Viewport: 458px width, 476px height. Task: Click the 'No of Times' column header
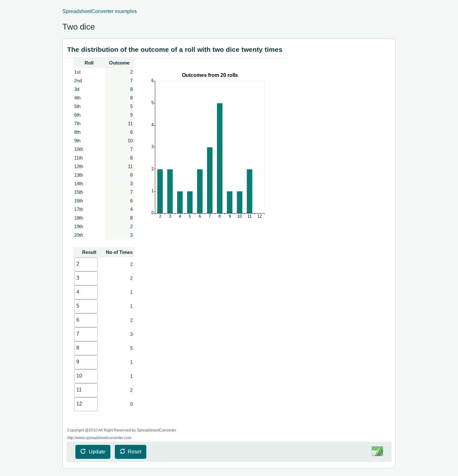119,252
